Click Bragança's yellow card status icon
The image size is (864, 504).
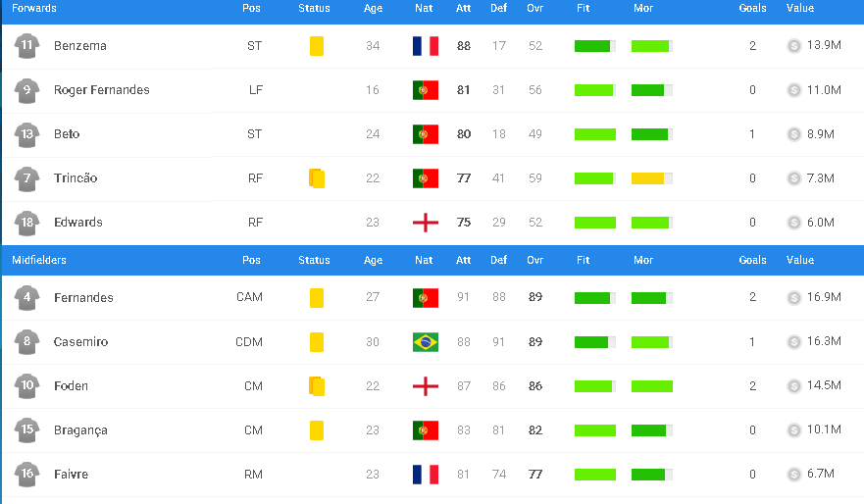coord(317,430)
